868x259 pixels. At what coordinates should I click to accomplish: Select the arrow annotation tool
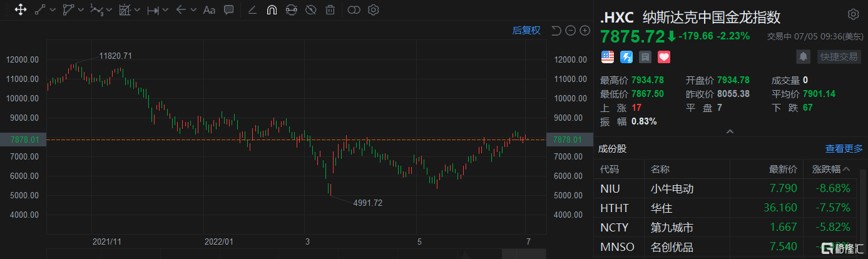(x=181, y=9)
